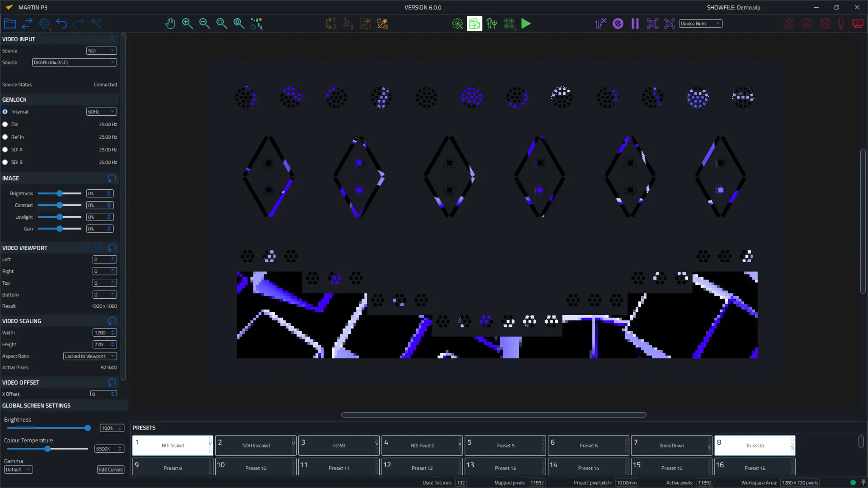Click the zoom out magnifier
The height and width of the screenshot is (488, 868).
pyautogui.click(x=205, y=24)
